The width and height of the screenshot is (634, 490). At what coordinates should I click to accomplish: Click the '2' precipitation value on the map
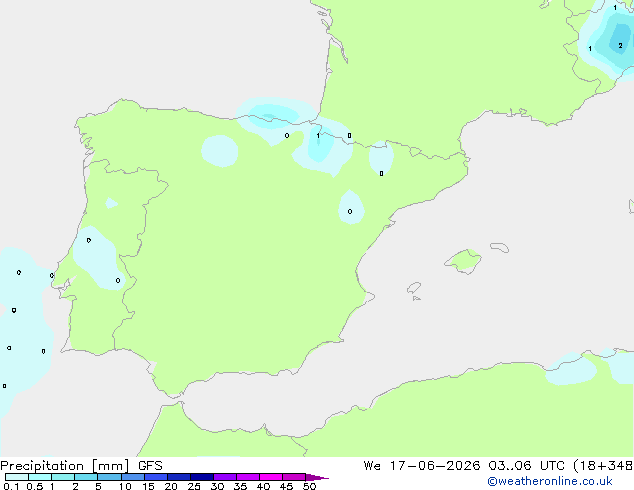click(x=620, y=46)
